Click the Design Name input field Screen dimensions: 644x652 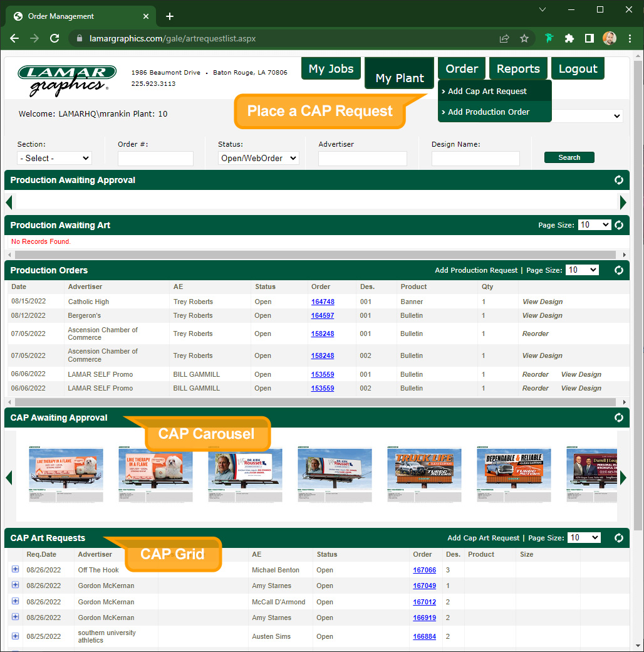pos(475,159)
